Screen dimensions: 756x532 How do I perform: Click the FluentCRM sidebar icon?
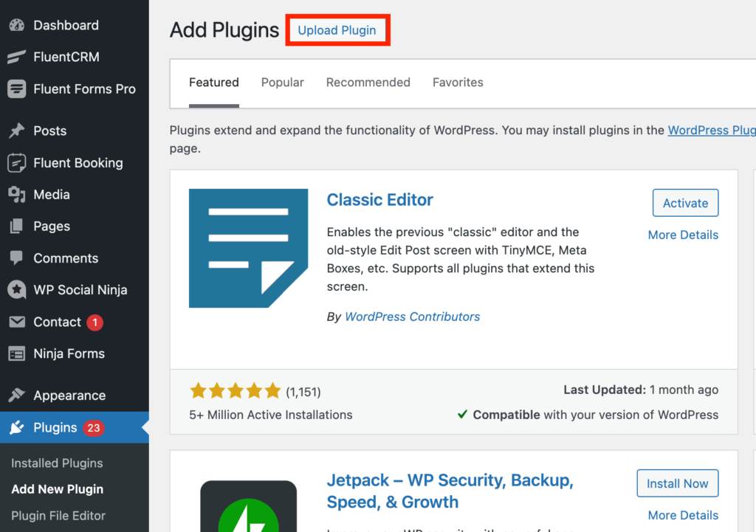click(16, 57)
